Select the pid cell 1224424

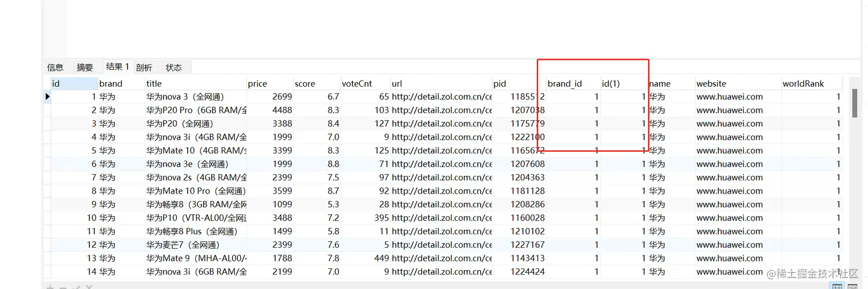pyautogui.click(x=519, y=272)
